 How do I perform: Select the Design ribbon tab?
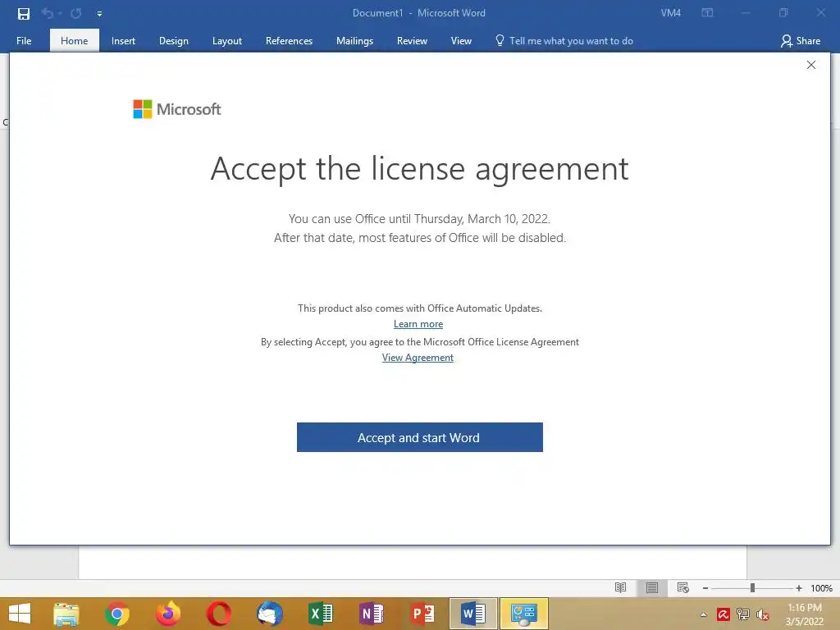[x=174, y=41]
